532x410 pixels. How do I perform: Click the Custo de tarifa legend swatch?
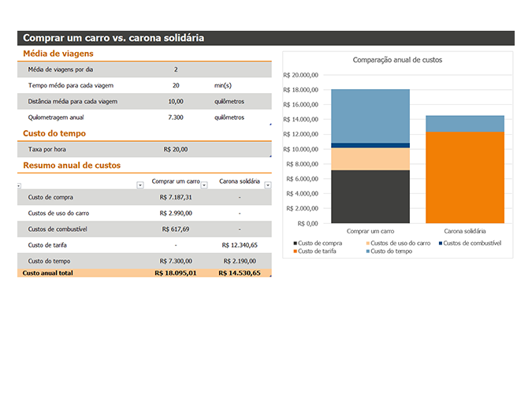(x=296, y=252)
